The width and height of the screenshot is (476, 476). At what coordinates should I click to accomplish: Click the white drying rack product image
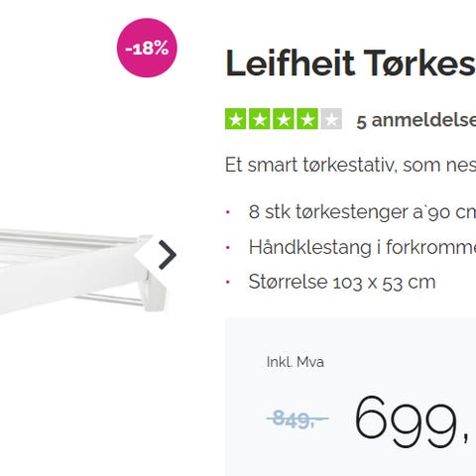click(82, 271)
